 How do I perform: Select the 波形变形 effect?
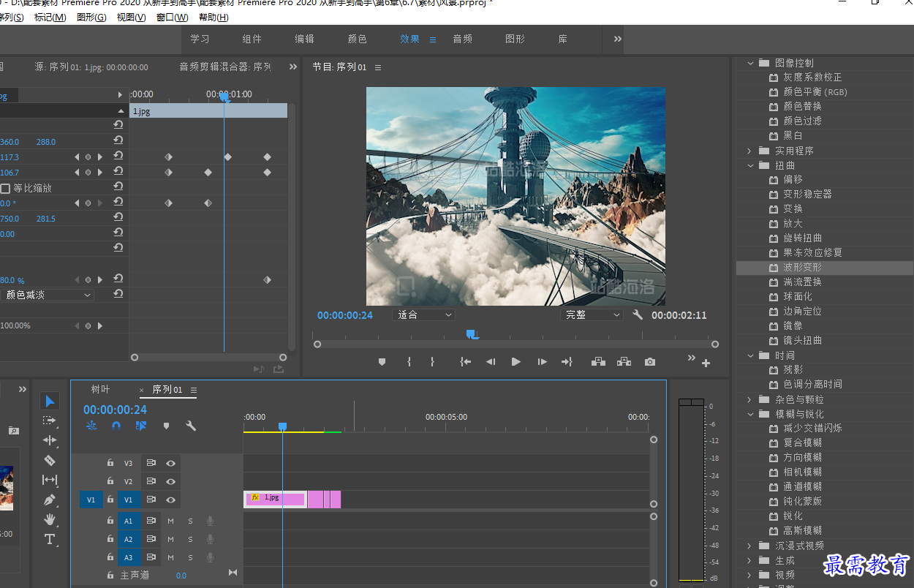[802, 268]
